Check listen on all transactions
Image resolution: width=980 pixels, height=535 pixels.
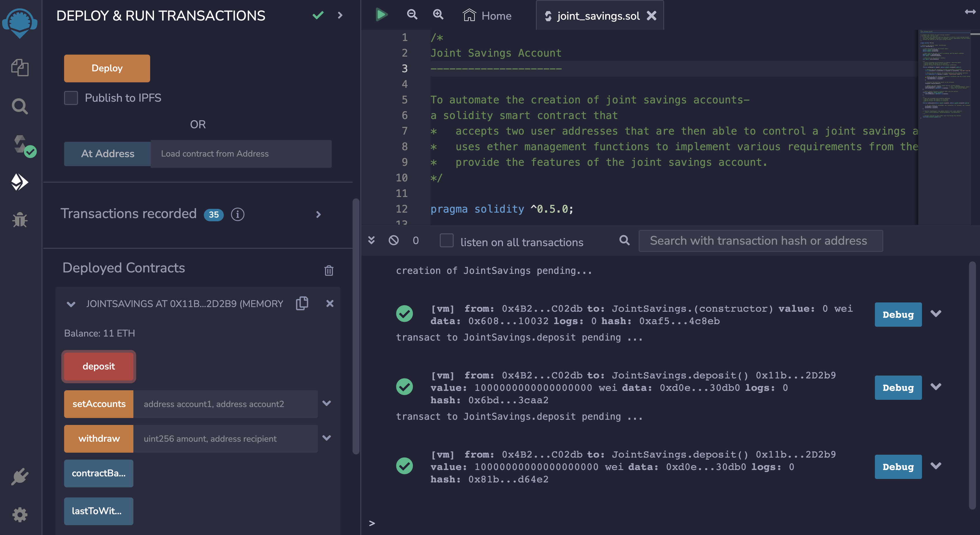tap(447, 241)
